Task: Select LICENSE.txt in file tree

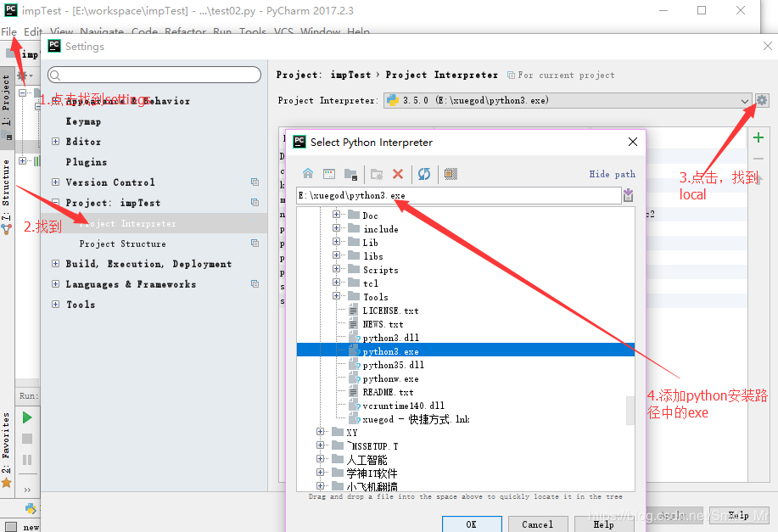Action: 390,311
